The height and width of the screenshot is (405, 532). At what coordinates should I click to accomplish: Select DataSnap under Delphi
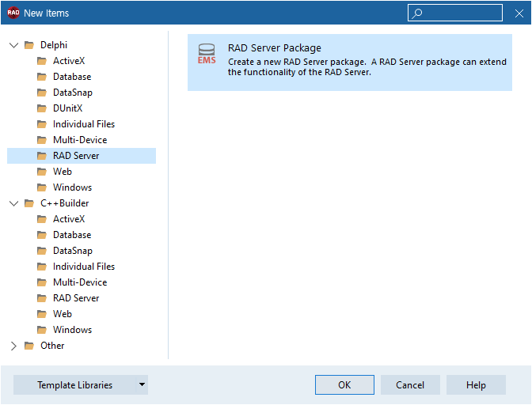73,93
